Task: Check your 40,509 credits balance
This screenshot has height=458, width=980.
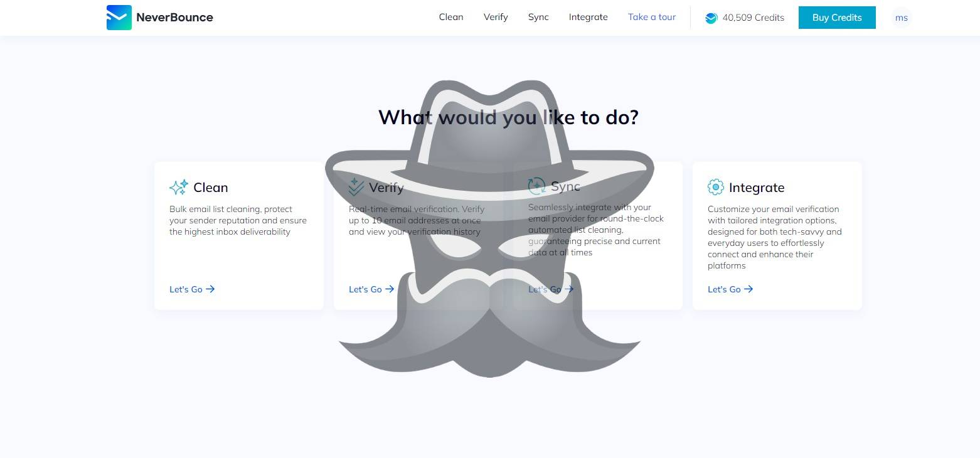Action: click(x=753, y=18)
